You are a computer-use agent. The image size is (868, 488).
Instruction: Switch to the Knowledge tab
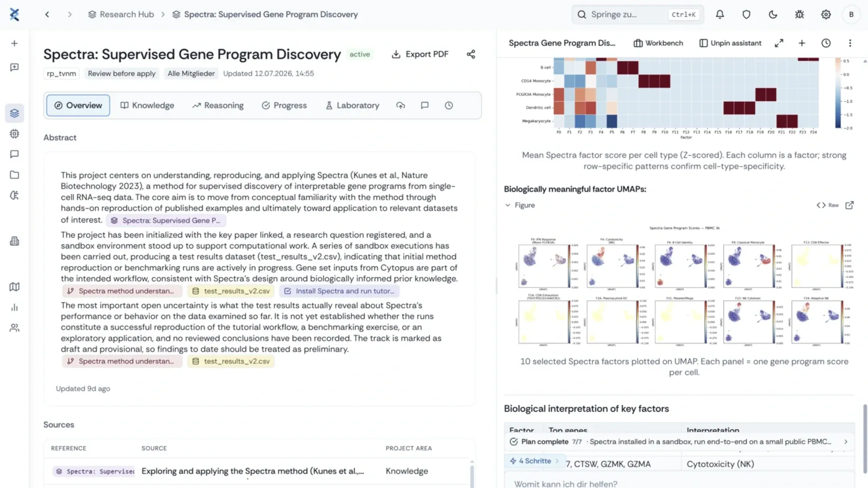coord(147,106)
